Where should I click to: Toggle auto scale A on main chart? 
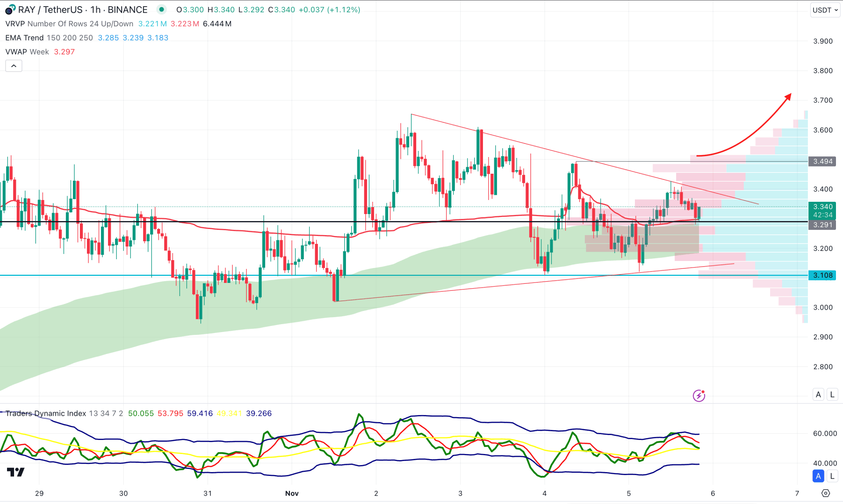coord(818,394)
